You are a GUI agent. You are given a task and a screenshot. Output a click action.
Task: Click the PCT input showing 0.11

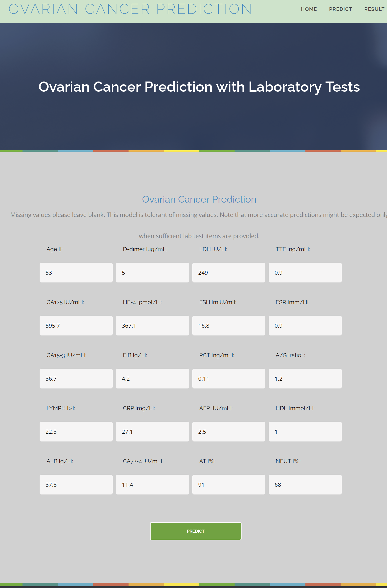229,379
